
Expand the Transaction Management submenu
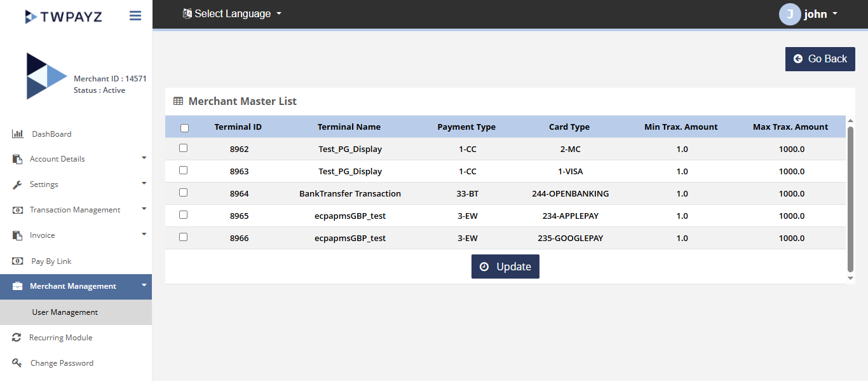click(x=76, y=210)
